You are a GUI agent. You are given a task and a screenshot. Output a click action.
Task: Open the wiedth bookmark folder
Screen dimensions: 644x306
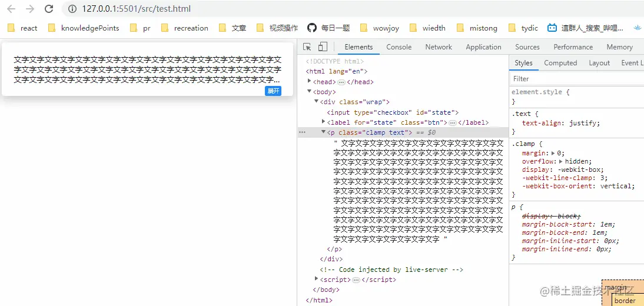427,28
